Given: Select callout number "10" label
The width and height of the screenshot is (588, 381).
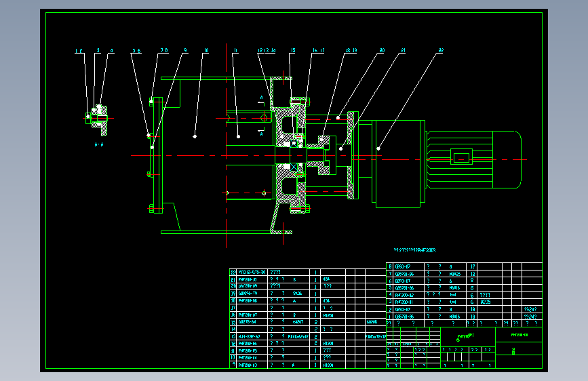Looking at the screenshot, I should [206, 50].
